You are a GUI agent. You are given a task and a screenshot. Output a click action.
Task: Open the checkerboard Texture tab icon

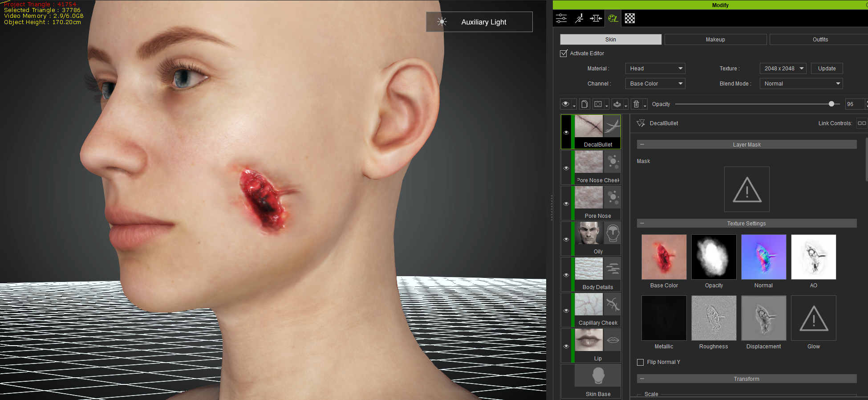click(x=630, y=18)
